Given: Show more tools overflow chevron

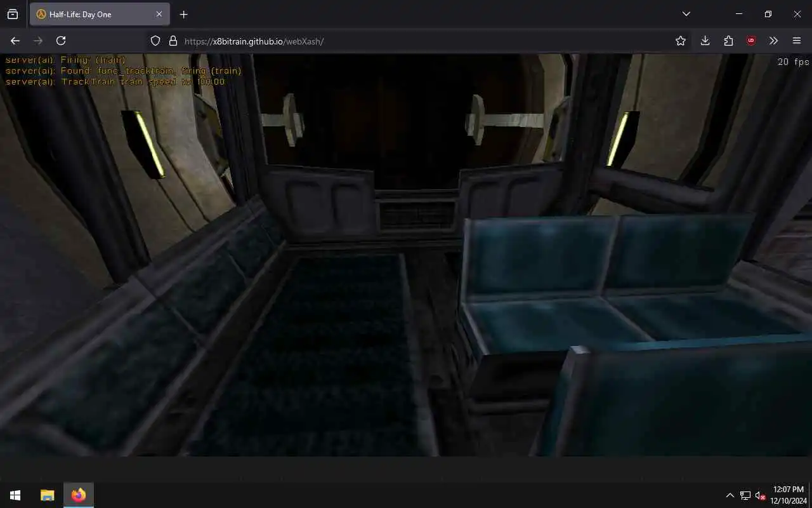Looking at the screenshot, I should coord(773,41).
